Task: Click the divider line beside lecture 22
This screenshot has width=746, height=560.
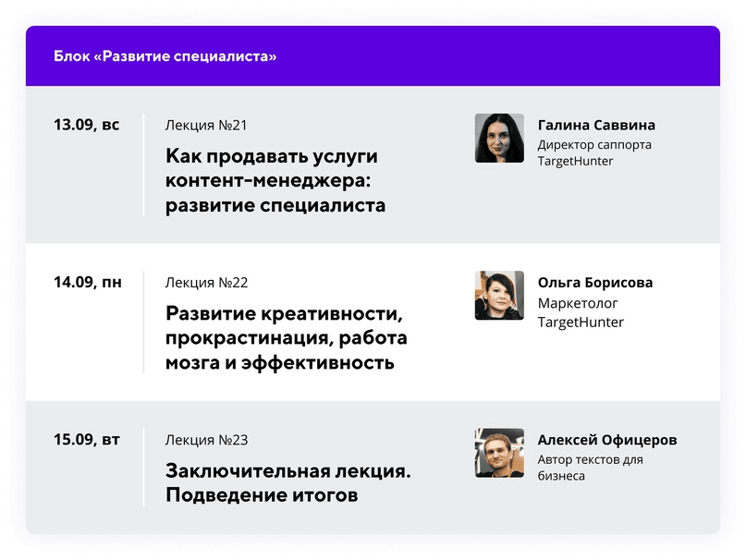Action: pyautogui.click(x=143, y=323)
